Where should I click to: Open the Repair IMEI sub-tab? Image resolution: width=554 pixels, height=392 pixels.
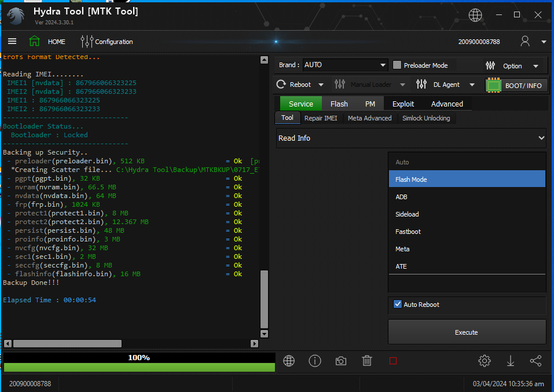click(321, 118)
